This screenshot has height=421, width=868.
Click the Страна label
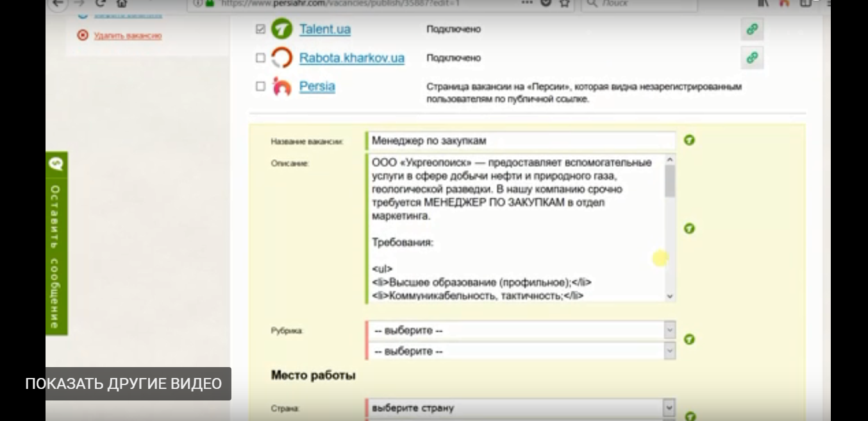(x=285, y=408)
